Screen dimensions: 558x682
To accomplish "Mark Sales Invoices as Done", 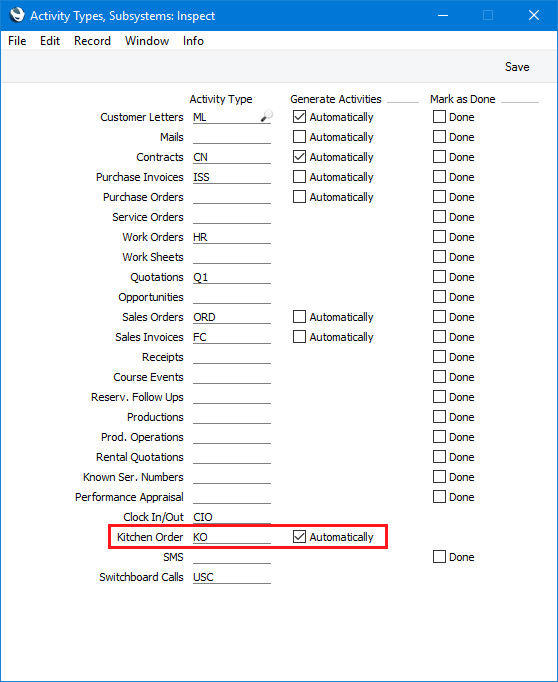I will [439, 337].
